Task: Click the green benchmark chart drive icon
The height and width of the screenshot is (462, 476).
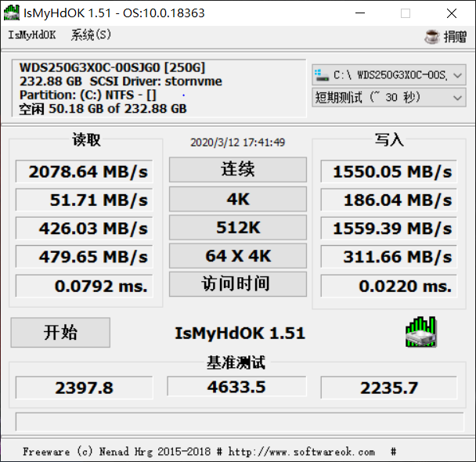Action: click(x=420, y=332)
